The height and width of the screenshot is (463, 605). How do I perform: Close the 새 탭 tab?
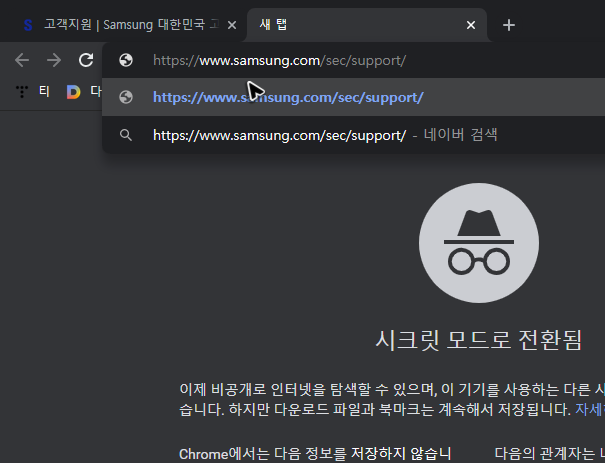471,25
